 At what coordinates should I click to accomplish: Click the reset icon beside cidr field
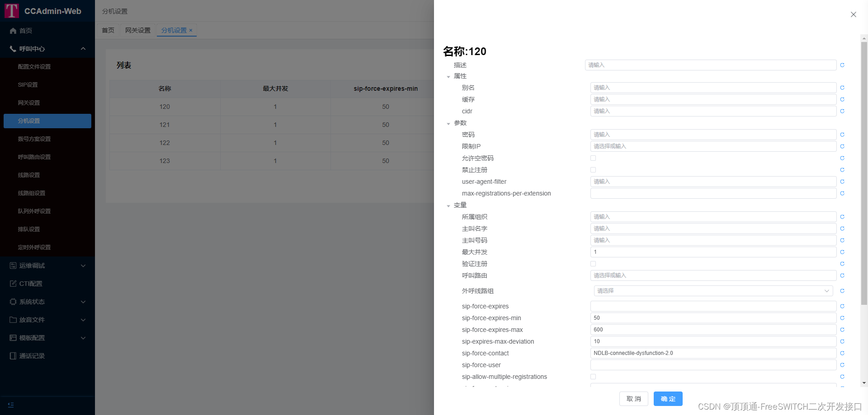(x=842, y=111)
